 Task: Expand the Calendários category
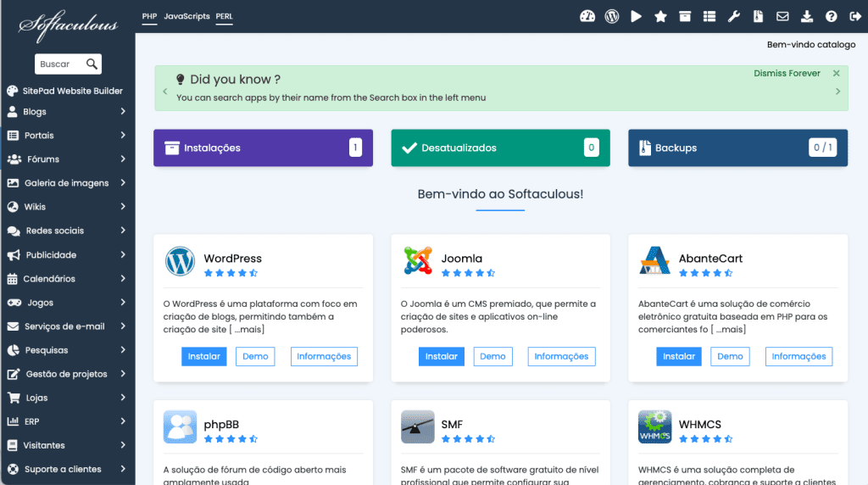coord(68,278)
